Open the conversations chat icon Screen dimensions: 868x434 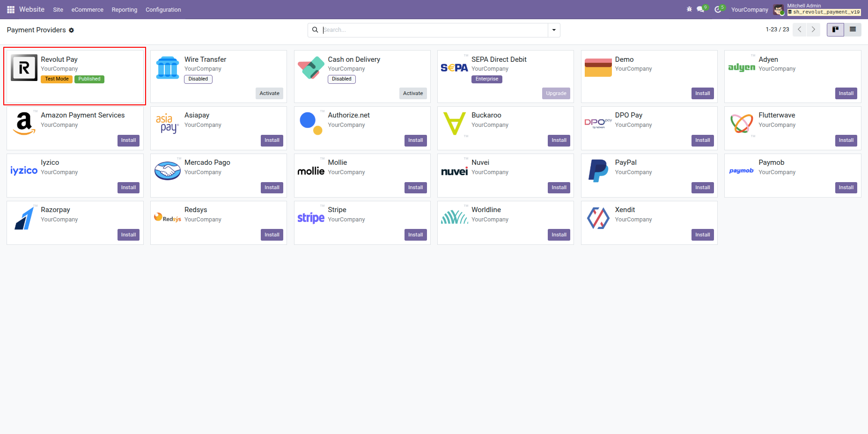(700, 9)
